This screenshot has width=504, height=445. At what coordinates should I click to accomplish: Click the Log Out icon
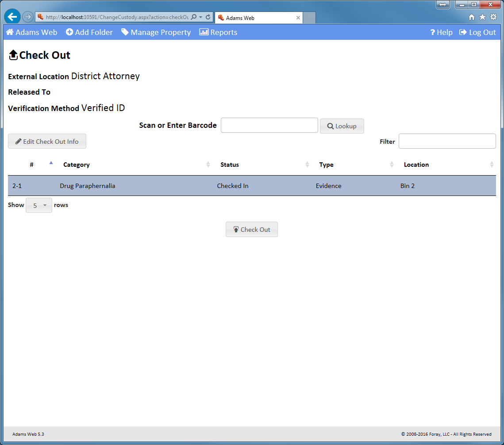click(463, 32)
